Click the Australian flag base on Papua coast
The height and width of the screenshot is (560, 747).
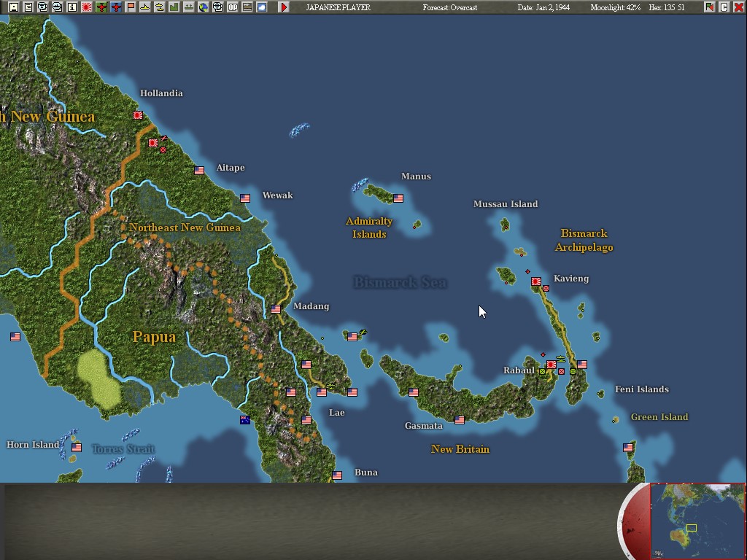point(245,420)
